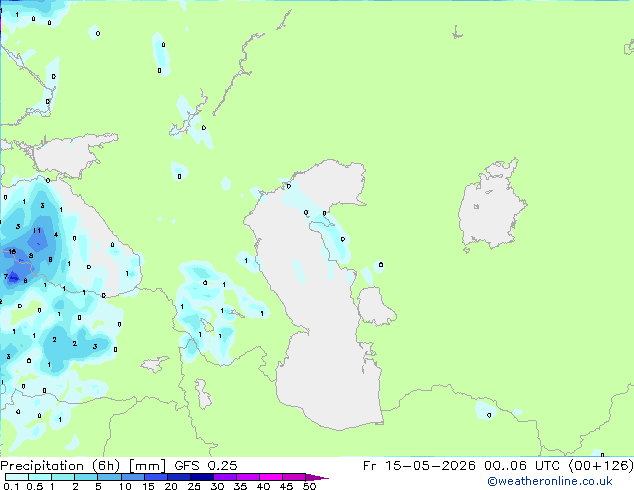
Task: Click the '[mm]' unit label
Action: (x=147, y=466)
